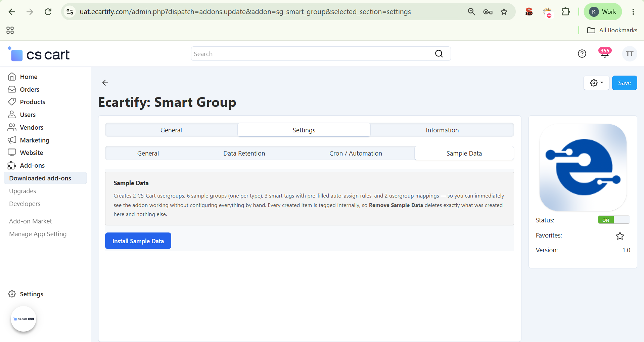Open the General settings sub-tab
This screenshot has width=644, height=342.
[x=148, y=153]
